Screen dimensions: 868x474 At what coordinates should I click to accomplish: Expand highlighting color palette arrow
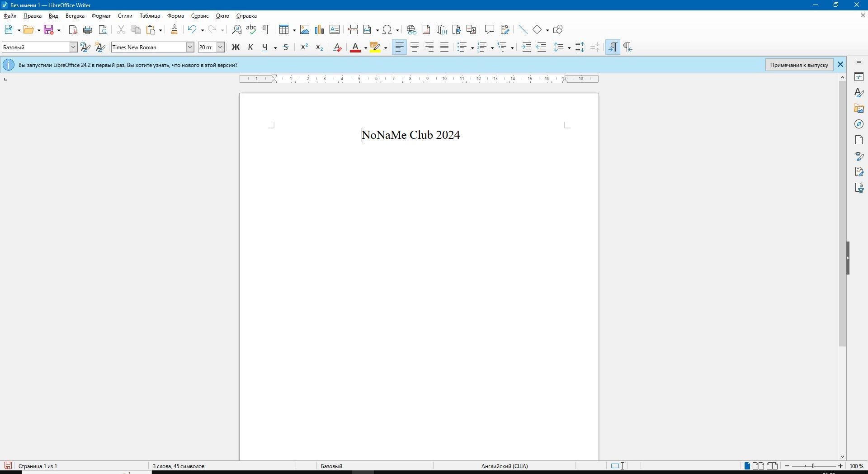(x=386, y=48)
